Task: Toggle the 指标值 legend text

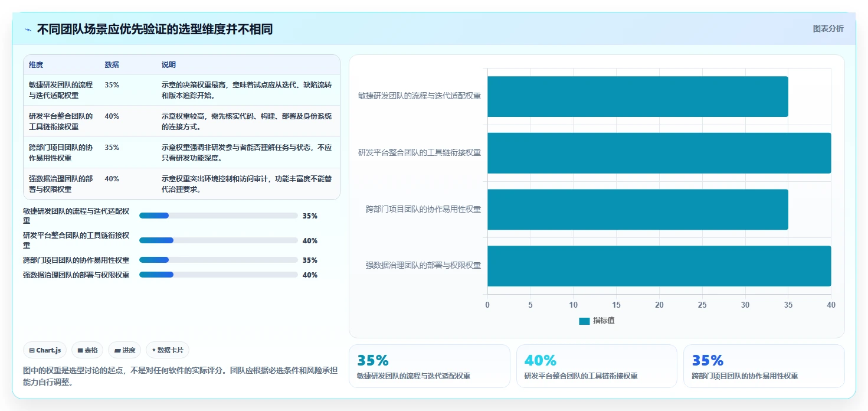Action: click(604, 321)
